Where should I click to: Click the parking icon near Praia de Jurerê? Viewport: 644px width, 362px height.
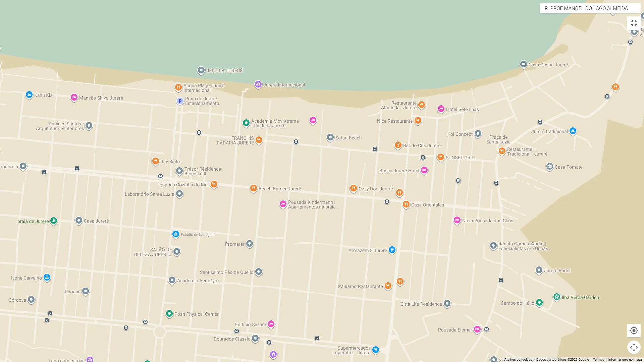(180, 100)
